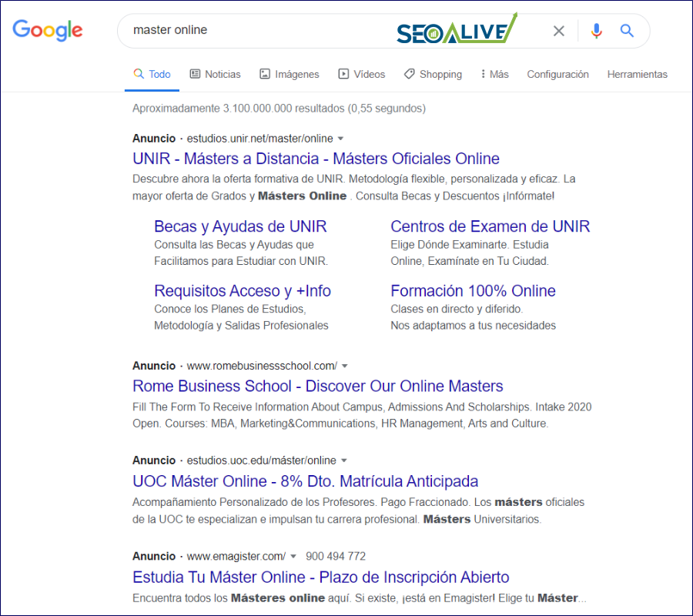Click the Google logo
This screenshot has width=693, height=616.
[x=48, y=31]
